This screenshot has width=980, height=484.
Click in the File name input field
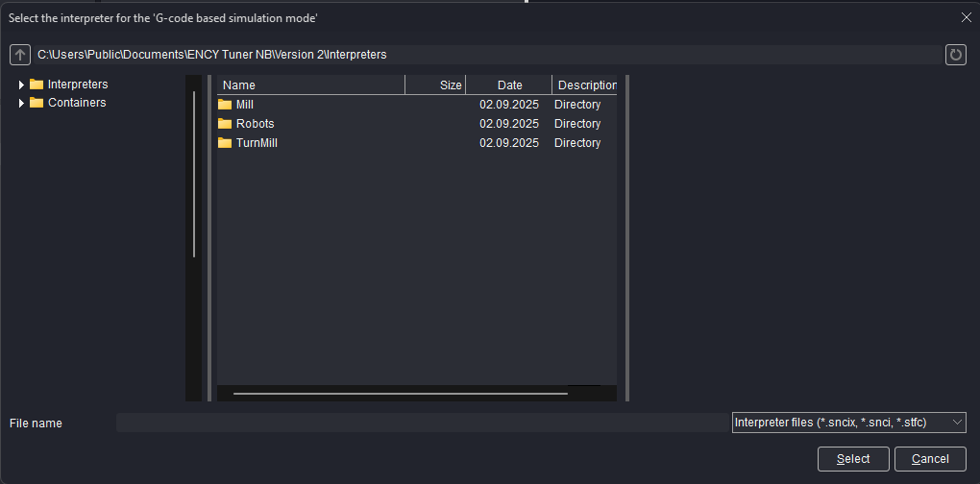click(x=423, y=423)
